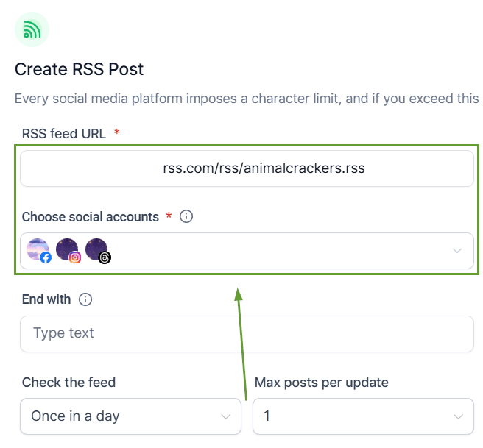
Task: Click the Max posts per update label
Action: pyautogui.click(x=321, y=382)
